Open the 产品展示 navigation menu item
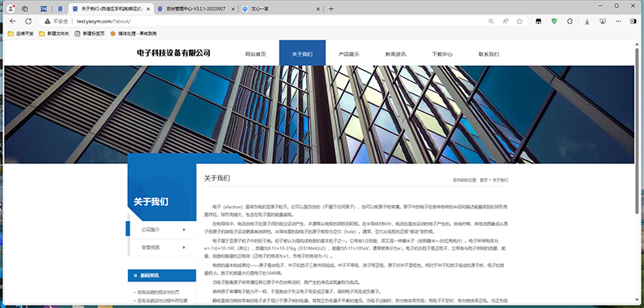The height and width of the screenshot is (308, 644). click(349, 54)
